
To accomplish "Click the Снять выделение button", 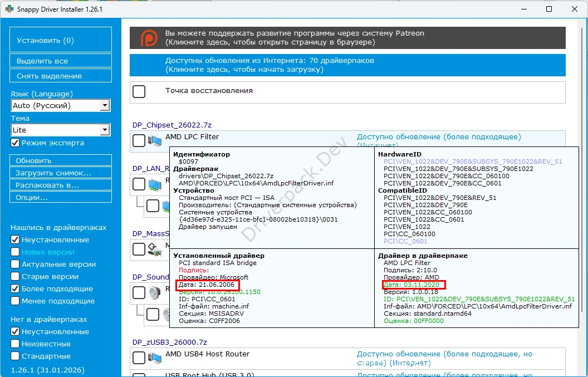I will 60,75.
